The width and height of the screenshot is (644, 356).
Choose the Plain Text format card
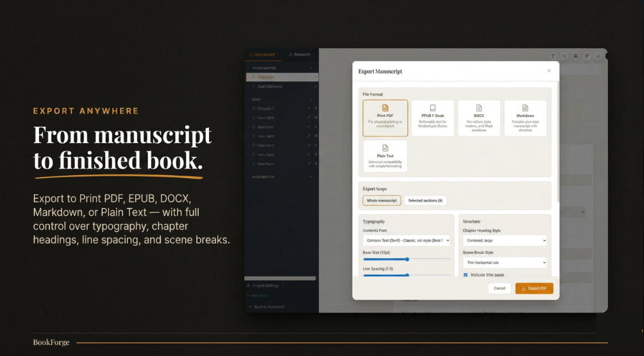[385, 156]
